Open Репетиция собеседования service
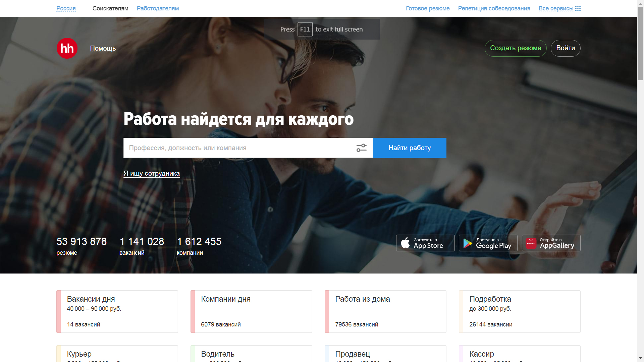644x362 pixels. coord(494,8)
